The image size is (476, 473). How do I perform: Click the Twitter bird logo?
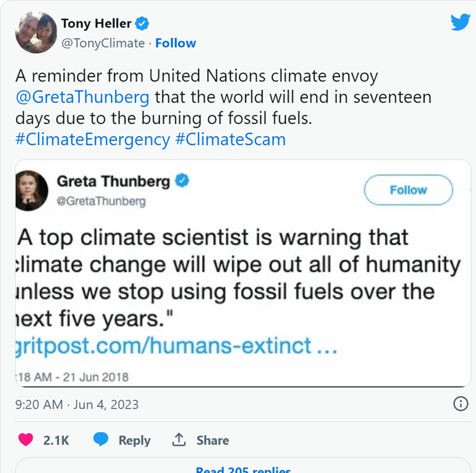click(x=460, y=23)
